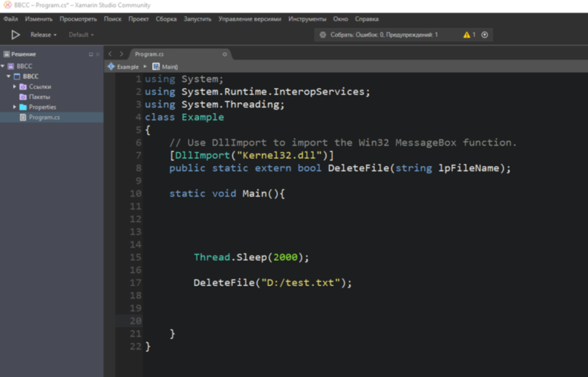The image size is (588, 377).
Task: Open the Окно menu
Action: click(x=340, y=19)
